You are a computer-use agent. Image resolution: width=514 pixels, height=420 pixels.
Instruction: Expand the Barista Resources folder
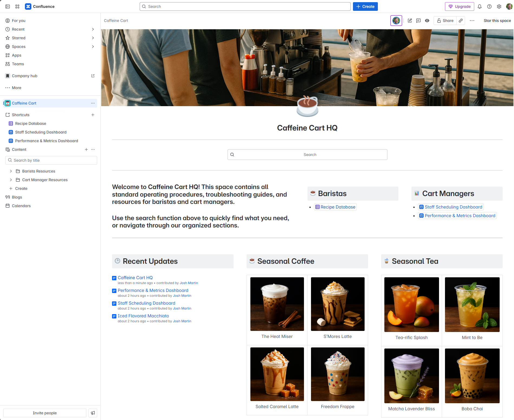(11, 171)
